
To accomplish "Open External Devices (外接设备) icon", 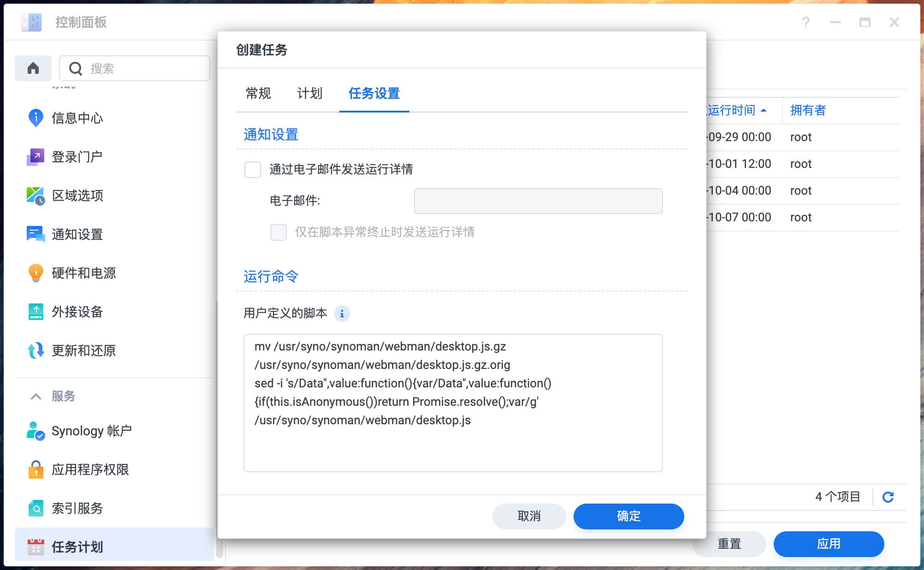I will pyautogui.click(x=36, y=312).
